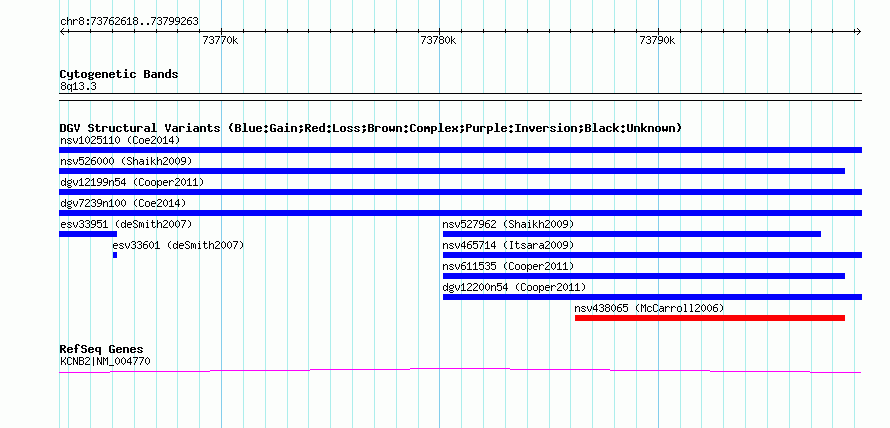Click the nsv526000 (Shaikh2009) label
Viewport: 890px width, 428px height.
pyautogui.click(x=126, y=161)
